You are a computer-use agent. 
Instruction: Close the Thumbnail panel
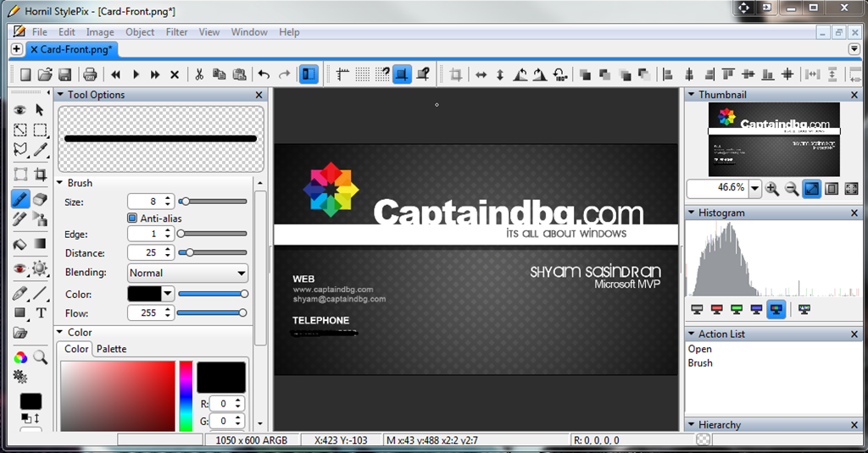(854, 95)
